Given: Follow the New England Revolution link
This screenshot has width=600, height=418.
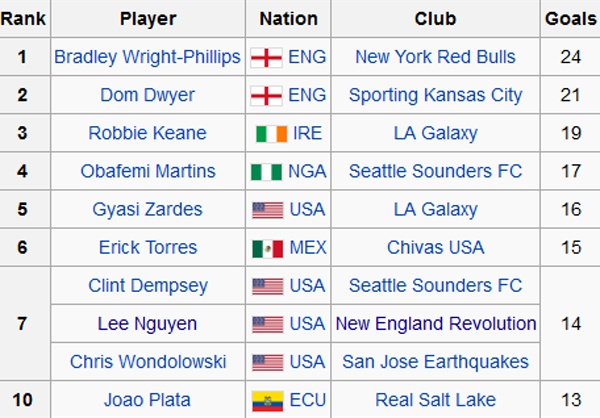Looking at the screenshot, I should 435,324.
